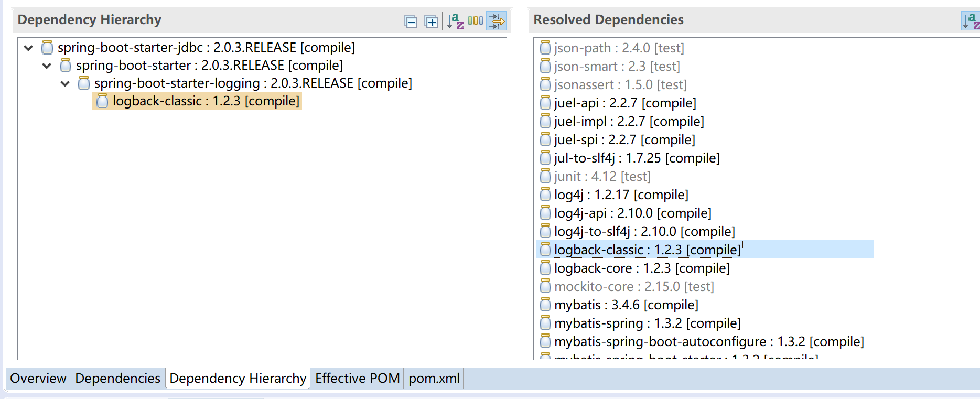Click the Expand All toolbar icon
980x399 pixels.
click(x=431, y=21)
